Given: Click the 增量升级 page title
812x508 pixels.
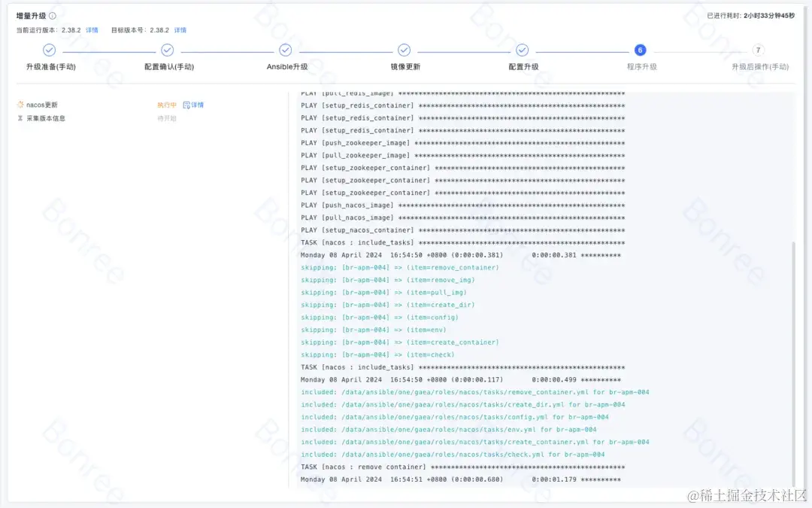Looking at the screenshot, I should pos(31,16).
